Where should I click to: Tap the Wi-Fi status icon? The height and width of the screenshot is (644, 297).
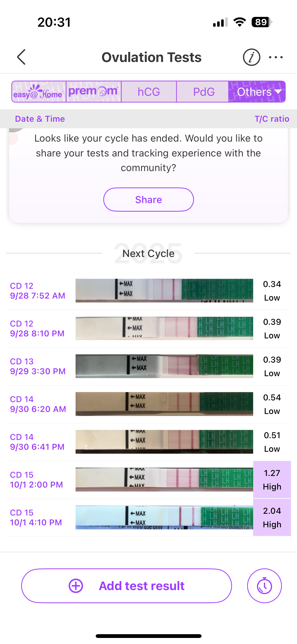coord(240,22)
